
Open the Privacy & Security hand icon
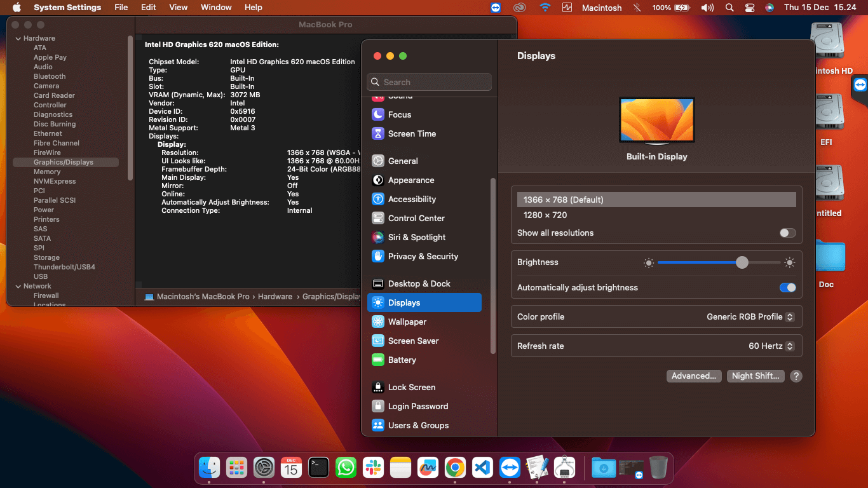pyautogui.click(x=378, y=256)
